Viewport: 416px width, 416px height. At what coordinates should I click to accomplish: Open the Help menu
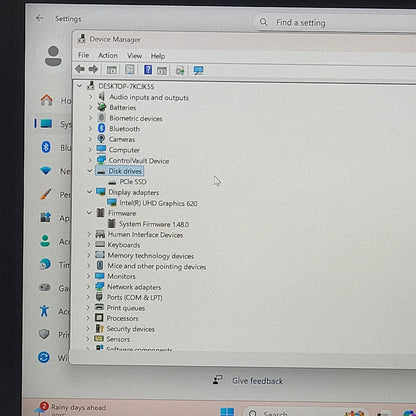[x=158, y=56]
